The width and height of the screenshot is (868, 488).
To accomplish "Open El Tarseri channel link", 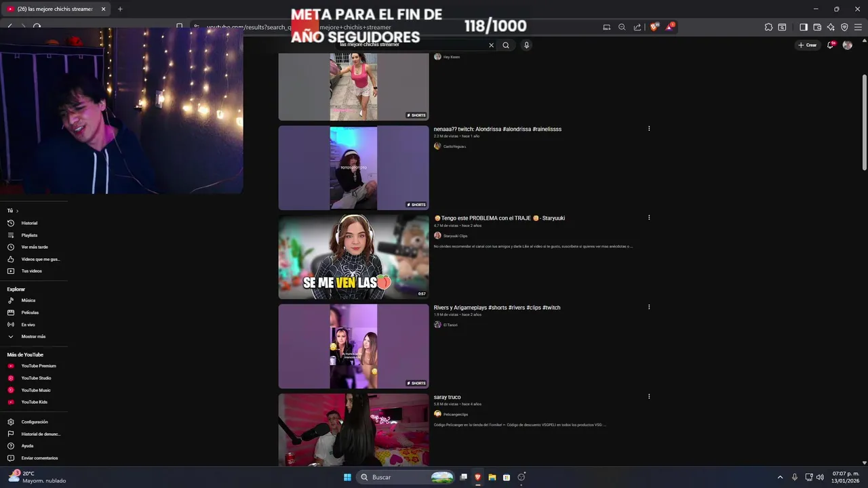I will pyautogui.click(x=450, y=325).
